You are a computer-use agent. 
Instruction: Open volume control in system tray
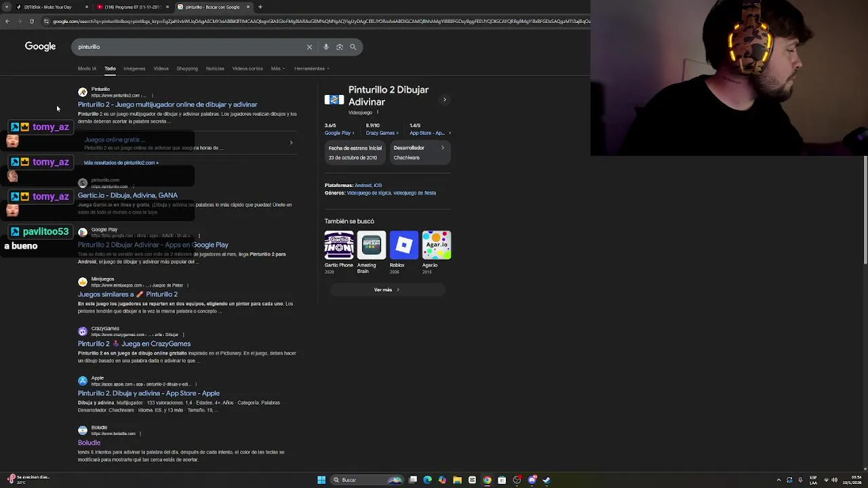coord(834,480)
